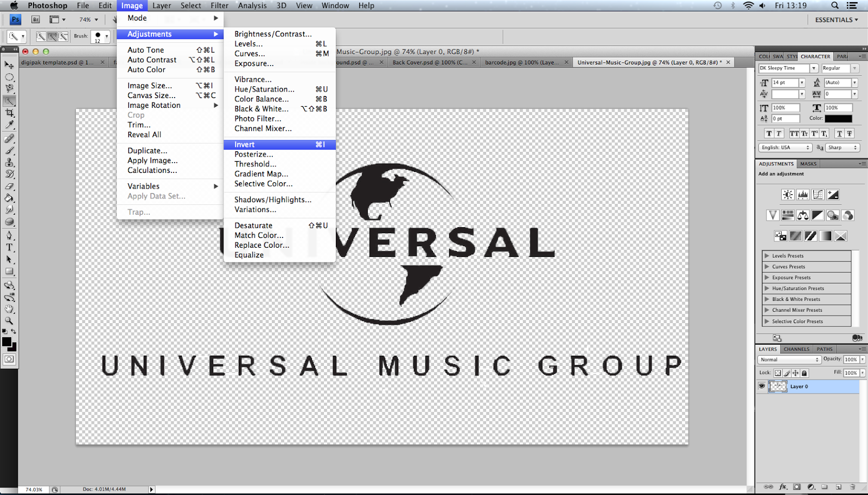Select the Clone Stamp tool
This screenshot has width=868, height=495.
[x=9, y=162]
